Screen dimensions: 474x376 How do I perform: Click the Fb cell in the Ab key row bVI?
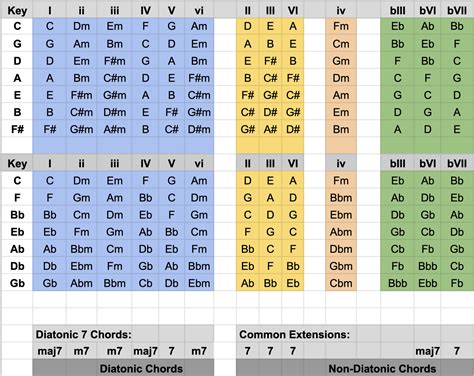pyautogui.click(x=427, y=249)
